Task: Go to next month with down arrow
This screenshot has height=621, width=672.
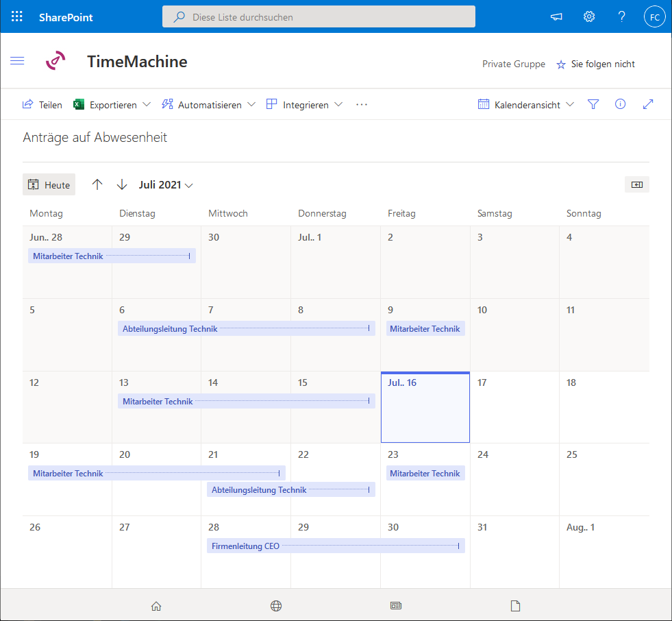Action: pos(122,184)
